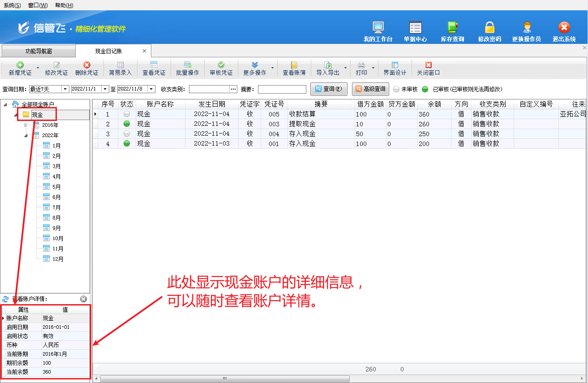Click the 查询 button

pyautogui.click(x=329, y=89)
